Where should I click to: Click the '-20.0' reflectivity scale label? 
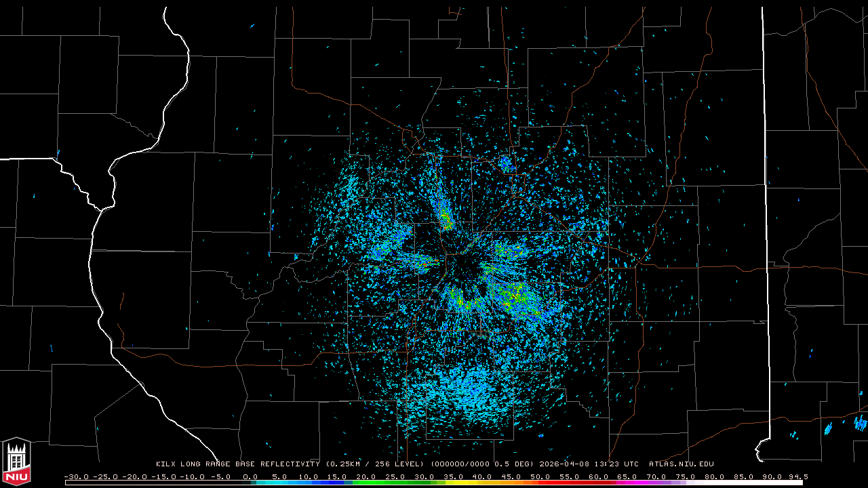pyautogui.click(x=135, y=476)
